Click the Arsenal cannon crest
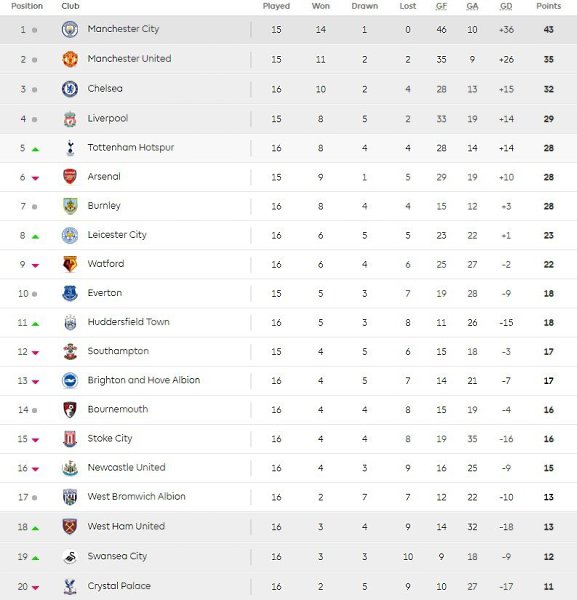The image size is (577, 600). click(x=70, y=176)
